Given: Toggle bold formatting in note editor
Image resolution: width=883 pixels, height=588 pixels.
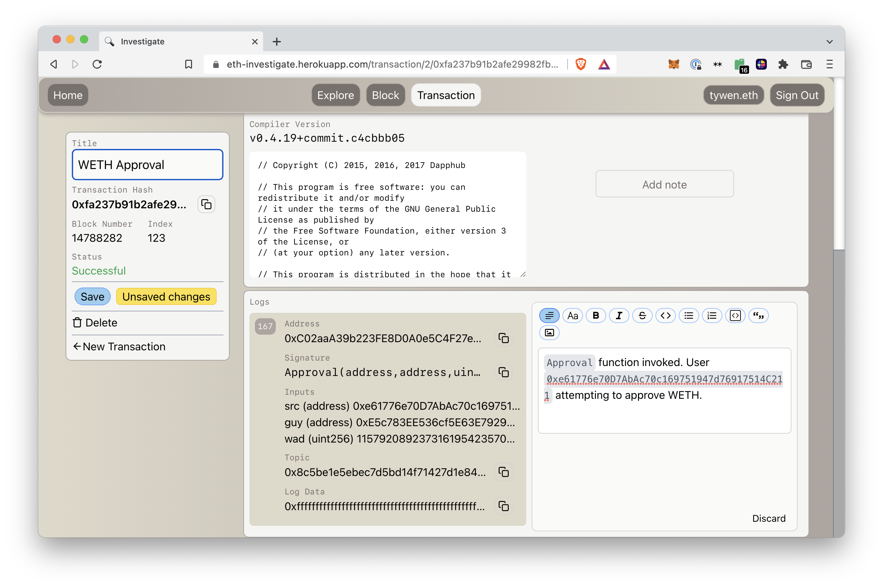Looking at the screenshot, I should pyautogui.click(x=596, y=316).
